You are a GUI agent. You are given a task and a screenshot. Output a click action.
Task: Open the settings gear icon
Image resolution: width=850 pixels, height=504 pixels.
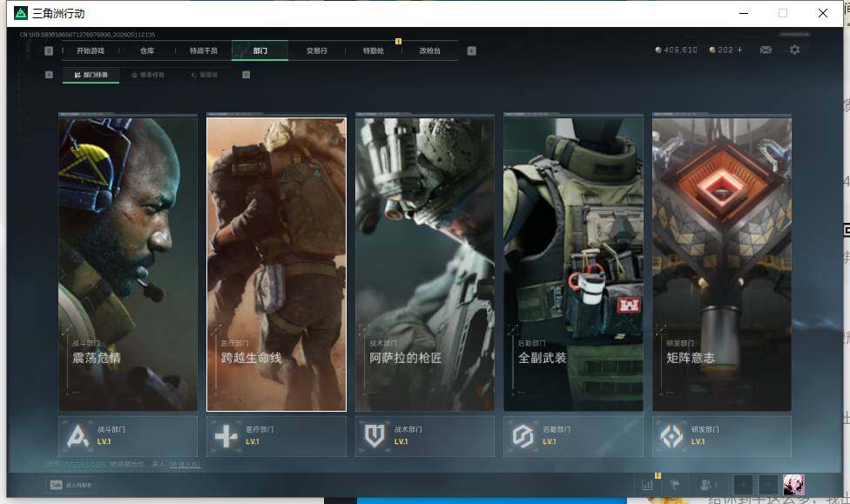pyautogui.click(x=795, y=50)
